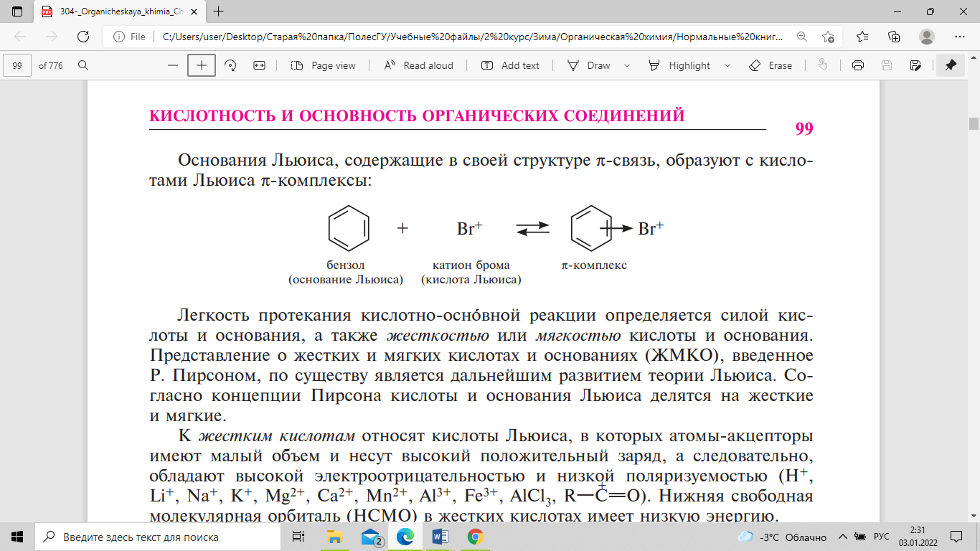Viewport: 980px width, 551px height.
Task: Click the page total 'of 776' text
Action: 51,65
